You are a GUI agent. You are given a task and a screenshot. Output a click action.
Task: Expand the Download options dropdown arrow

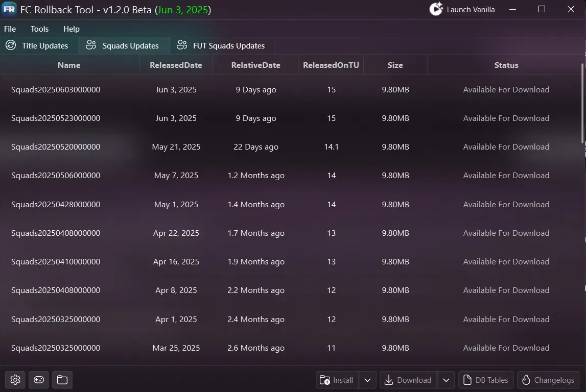(446, 380)
